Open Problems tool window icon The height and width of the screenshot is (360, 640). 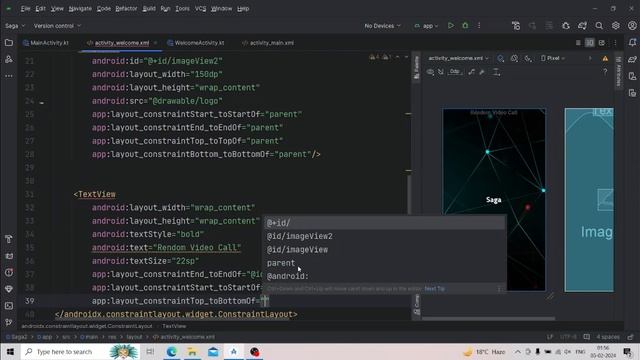(x=9, y=273)
